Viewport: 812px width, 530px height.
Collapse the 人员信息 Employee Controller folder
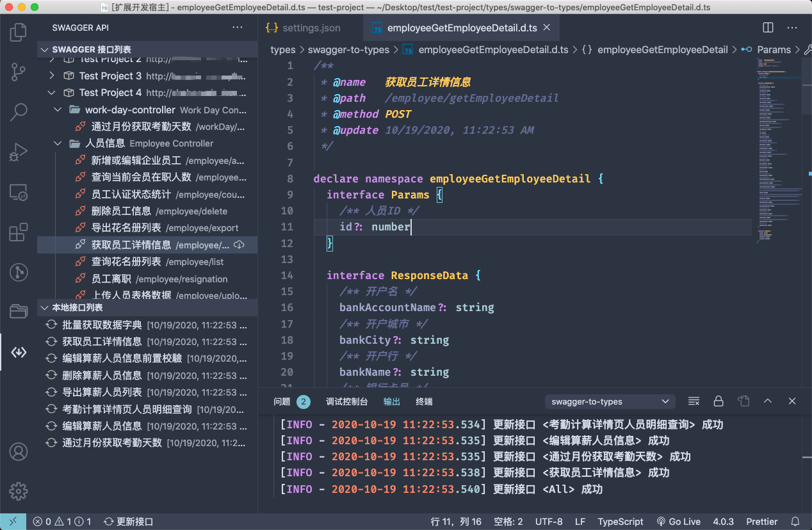pos(58,143)
